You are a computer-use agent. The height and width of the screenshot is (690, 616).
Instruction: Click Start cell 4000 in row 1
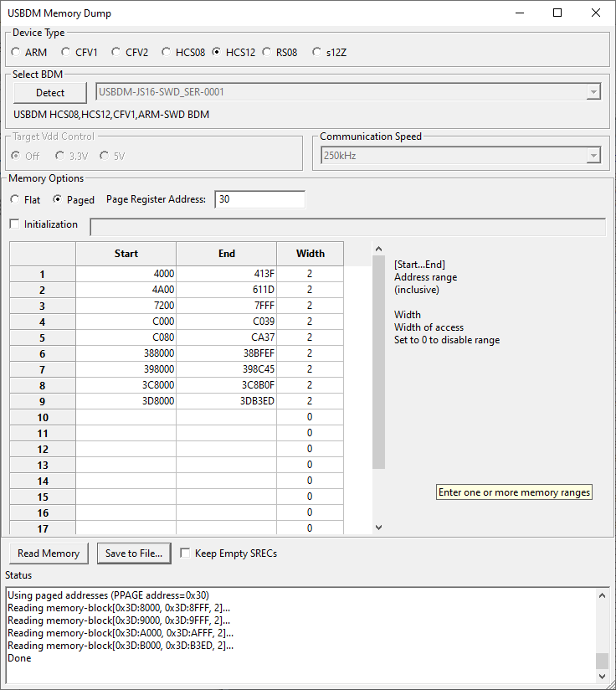coord(126,274)
